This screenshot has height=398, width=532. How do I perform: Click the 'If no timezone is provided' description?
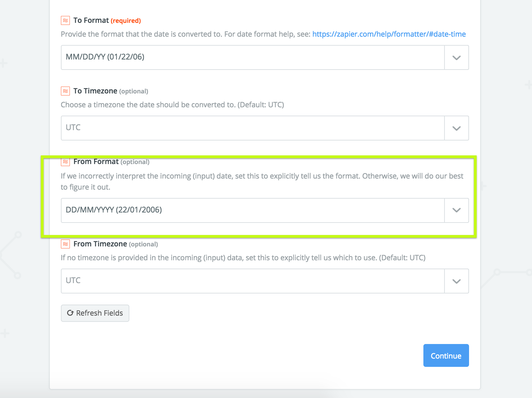click(x=243, y=257)
